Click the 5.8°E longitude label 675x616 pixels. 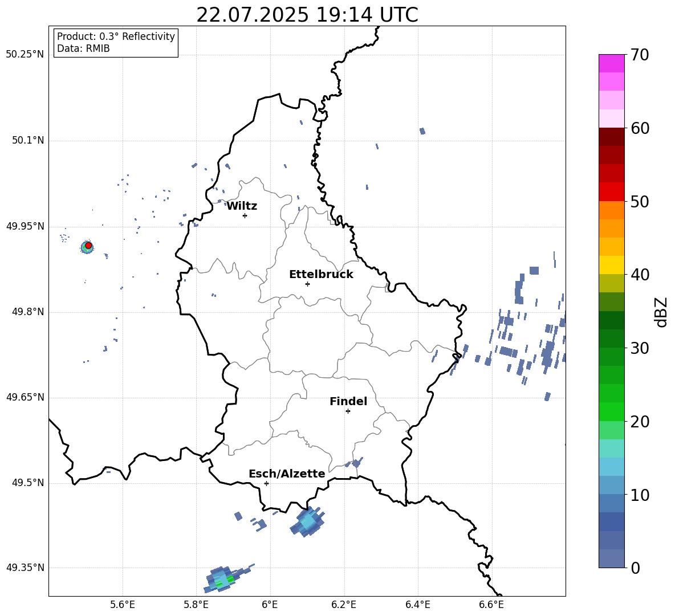point(196,605)
